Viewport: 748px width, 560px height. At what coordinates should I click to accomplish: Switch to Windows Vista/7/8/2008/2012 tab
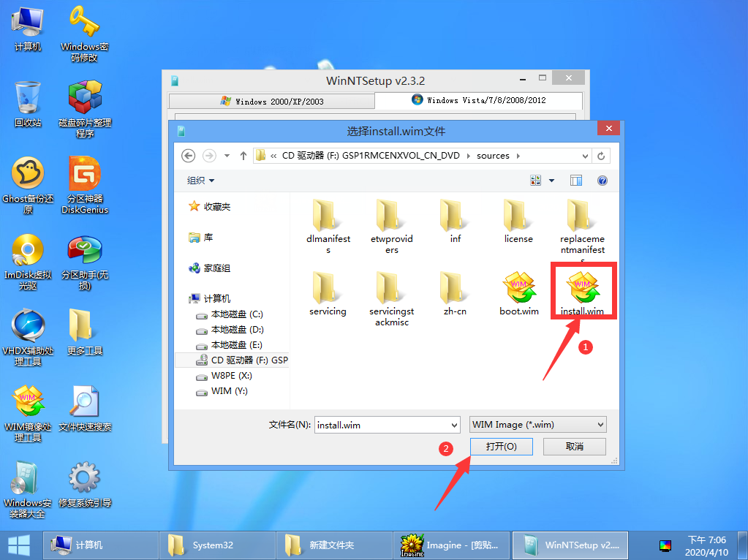tap(479, 100)
